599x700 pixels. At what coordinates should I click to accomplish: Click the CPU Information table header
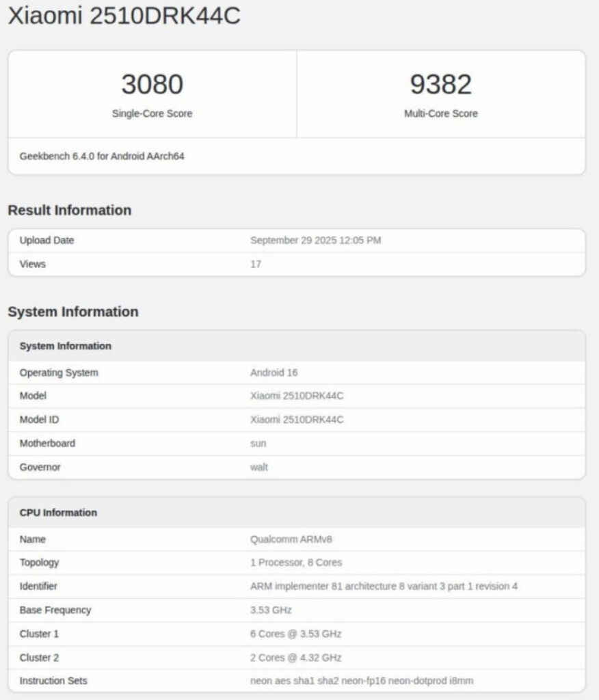[58, 513]
